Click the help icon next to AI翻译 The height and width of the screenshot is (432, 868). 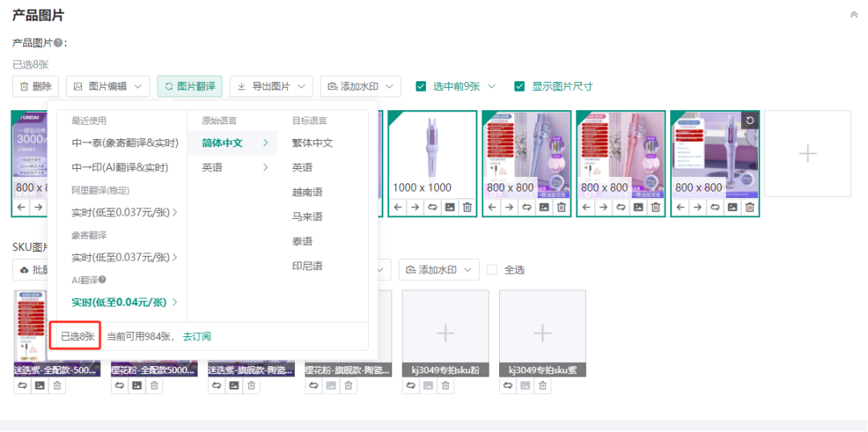(102, 280)
